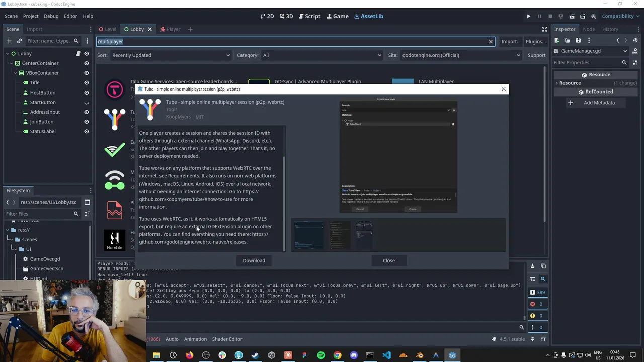Add a new node with plus icon
The height and width of the screenshot is (362, 644).
point(9,41)
